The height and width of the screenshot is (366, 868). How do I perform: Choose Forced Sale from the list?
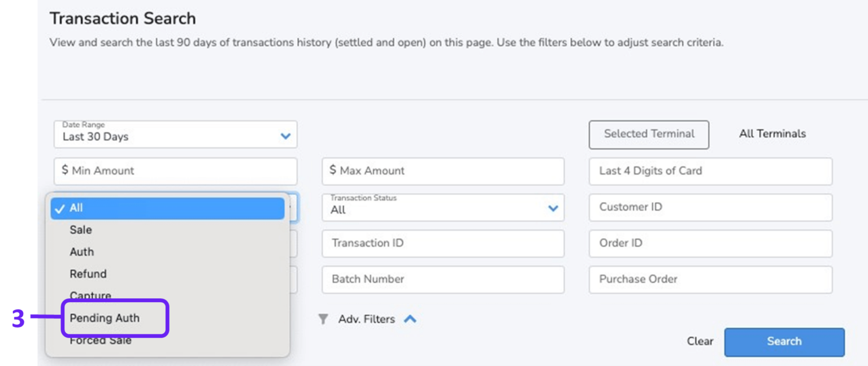[101, 341]
